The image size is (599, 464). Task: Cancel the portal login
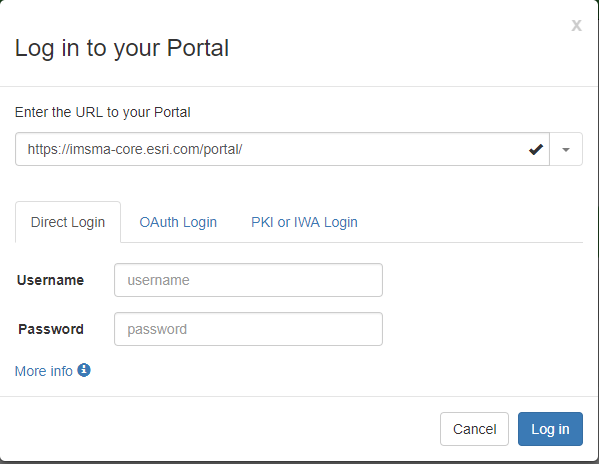[474, 429]
